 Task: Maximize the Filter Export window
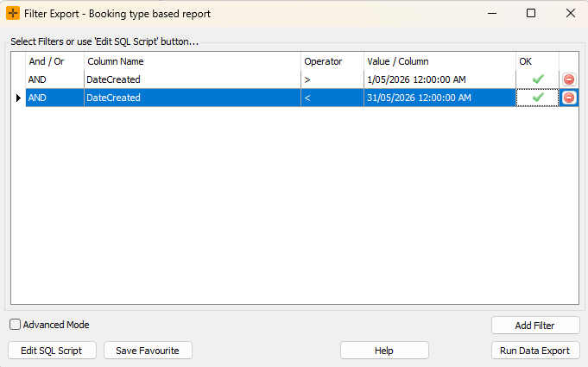[531, 14]
